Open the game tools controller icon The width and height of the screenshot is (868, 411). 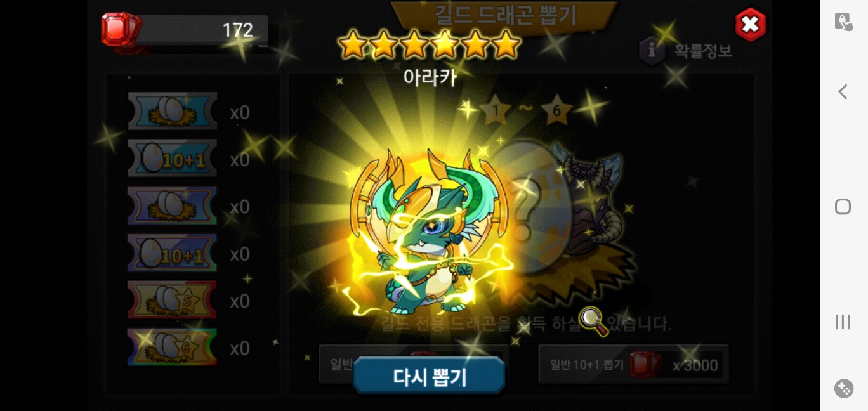click(x=844, y=388)
